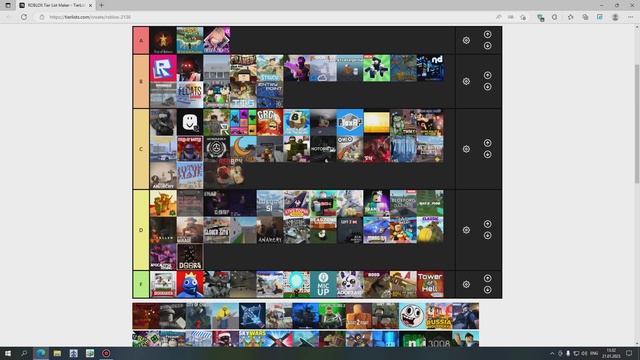Select pink Roblox R logo thumbnail in tier B
640x360 pixels.
(x=163, y=68)
